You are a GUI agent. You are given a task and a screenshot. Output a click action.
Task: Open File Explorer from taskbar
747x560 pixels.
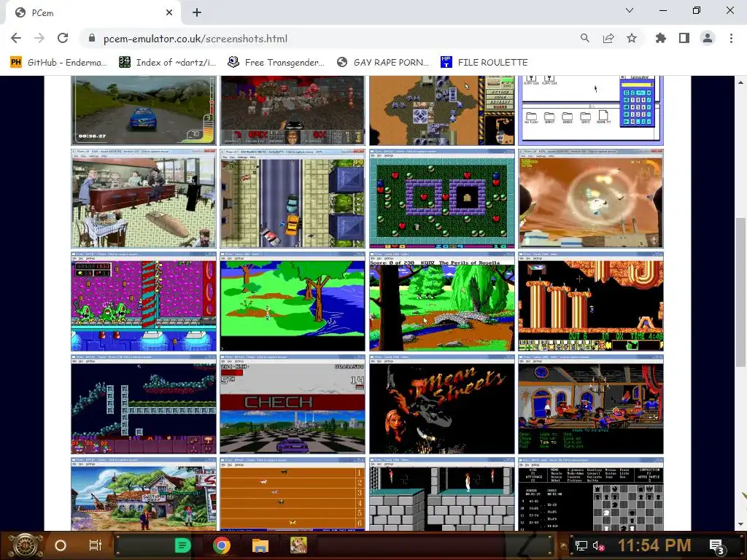(260, 545)
